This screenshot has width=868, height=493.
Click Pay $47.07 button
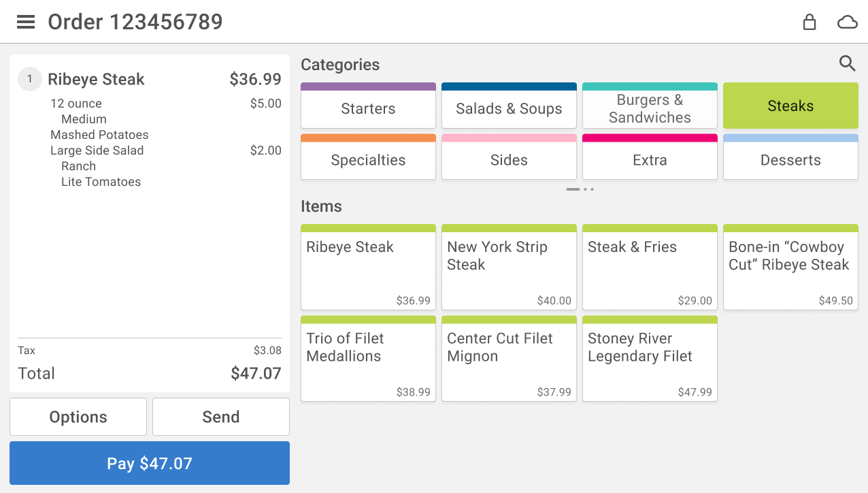click(x=150, y=463)
